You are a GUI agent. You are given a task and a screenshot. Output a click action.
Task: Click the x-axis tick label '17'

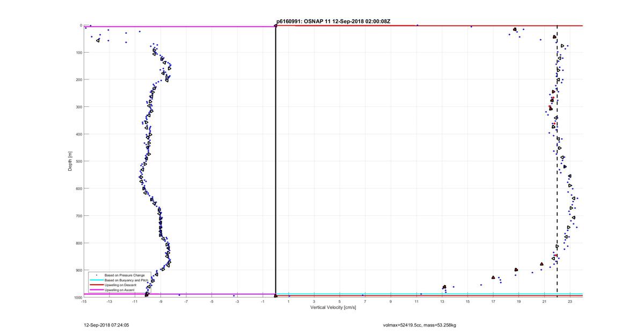tap(493, 302)
